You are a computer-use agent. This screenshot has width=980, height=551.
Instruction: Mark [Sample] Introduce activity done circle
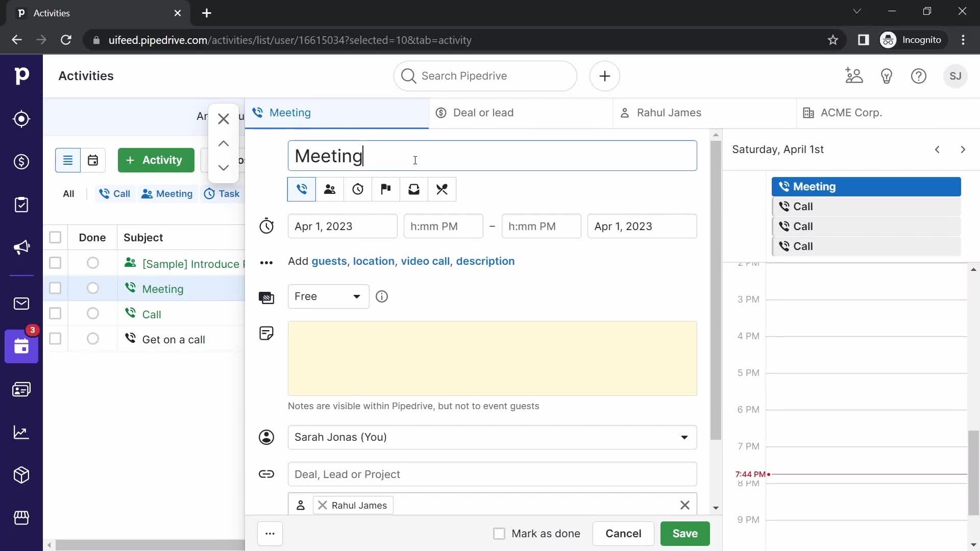click(x=93, y=263)
